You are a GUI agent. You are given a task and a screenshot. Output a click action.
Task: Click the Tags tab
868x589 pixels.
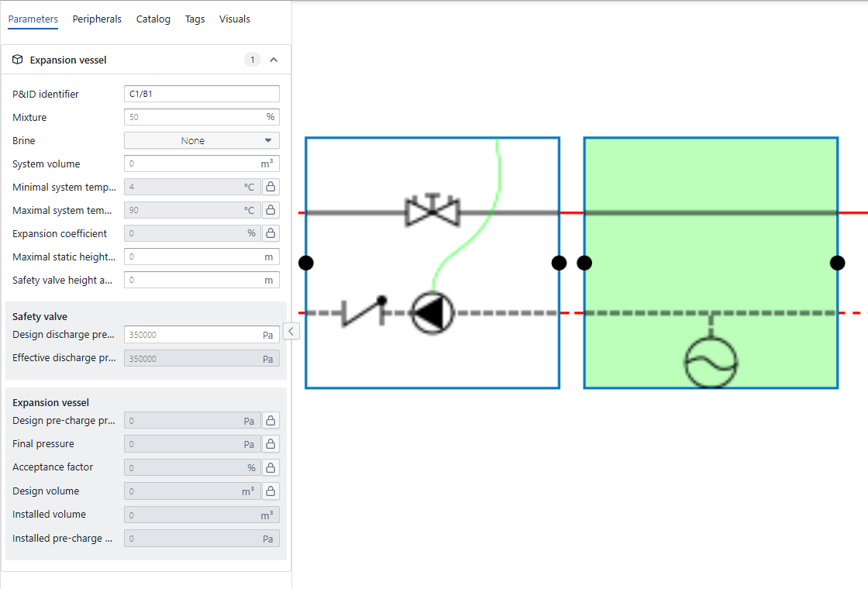195,19
